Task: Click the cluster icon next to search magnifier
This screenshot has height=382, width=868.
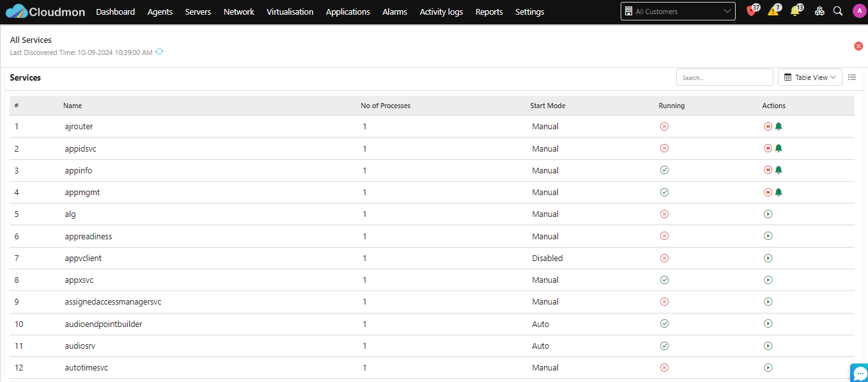Action: pyautogui.click(x=819, y=12)
